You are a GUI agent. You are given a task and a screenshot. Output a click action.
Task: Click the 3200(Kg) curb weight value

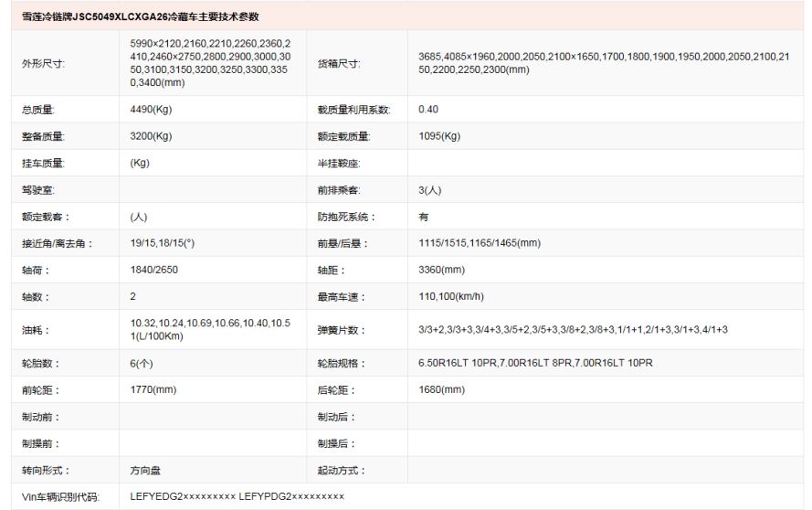coord(151,136)
